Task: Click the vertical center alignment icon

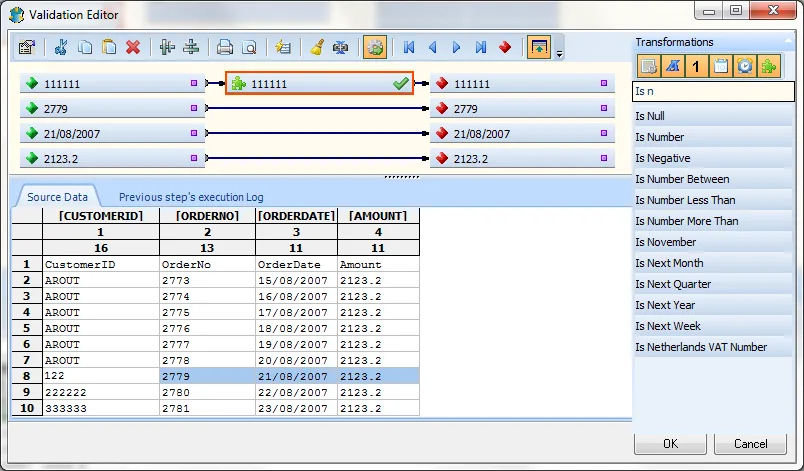Action: 167,48
